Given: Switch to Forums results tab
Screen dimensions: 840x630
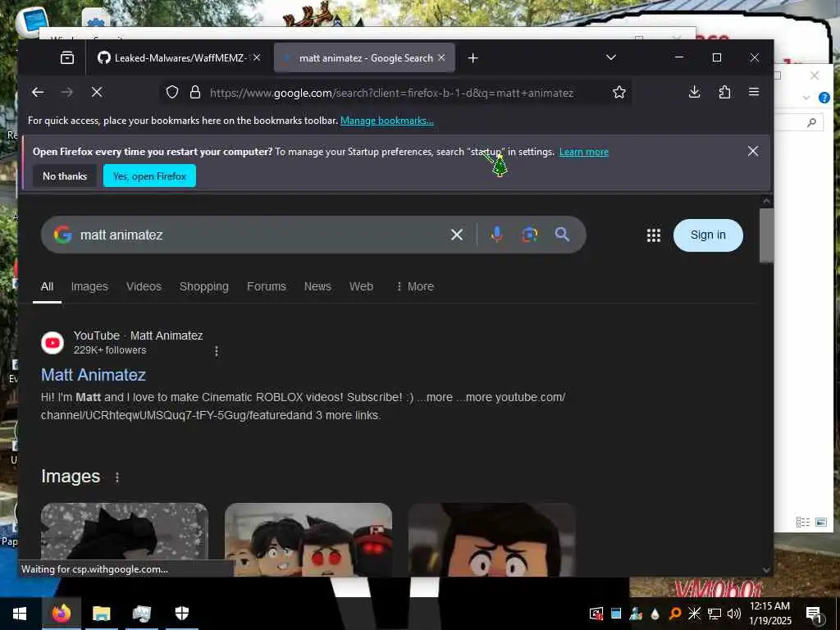Looking at the screenshot, I should 267,286.
